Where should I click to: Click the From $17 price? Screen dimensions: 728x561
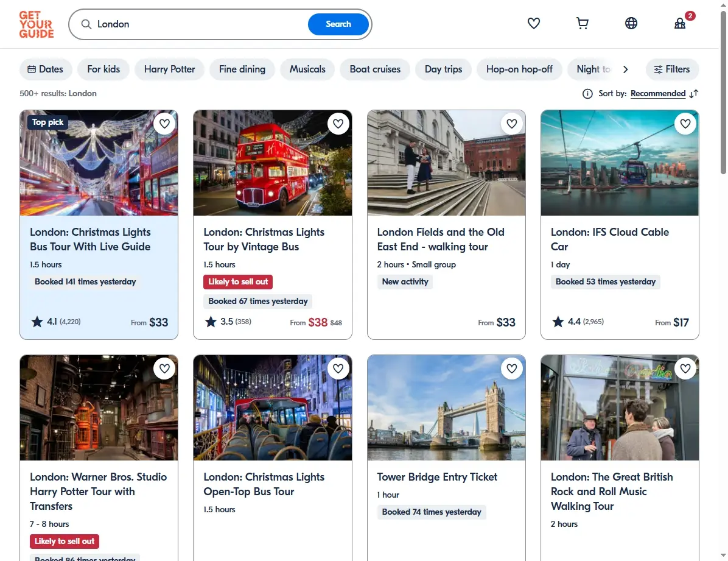pos(672,322)
